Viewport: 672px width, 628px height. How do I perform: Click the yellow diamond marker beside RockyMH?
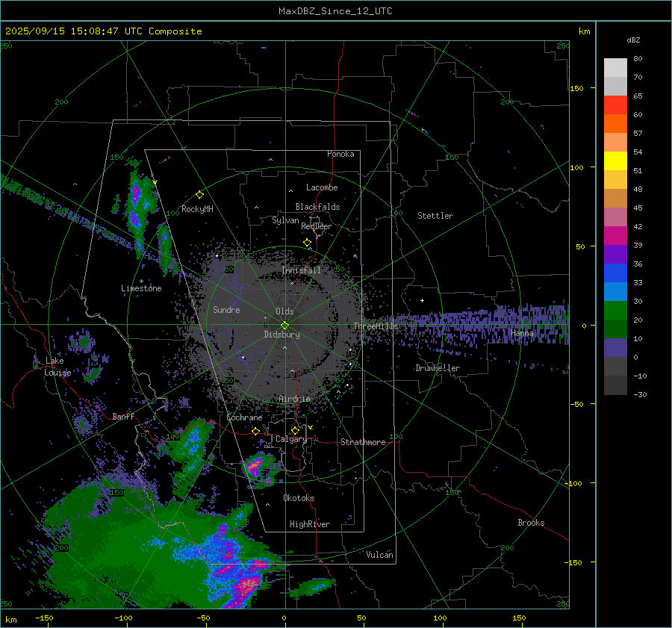point(199,195)
